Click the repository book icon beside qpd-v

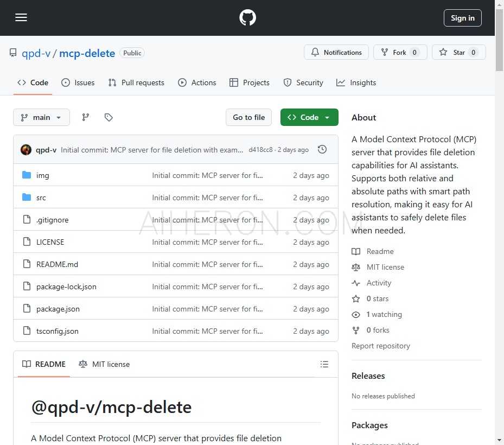(13, 53)
